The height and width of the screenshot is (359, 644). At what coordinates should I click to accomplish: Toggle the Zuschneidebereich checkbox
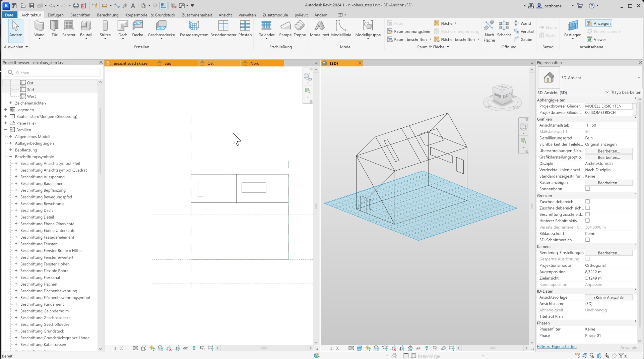click(x=587, y=202)
